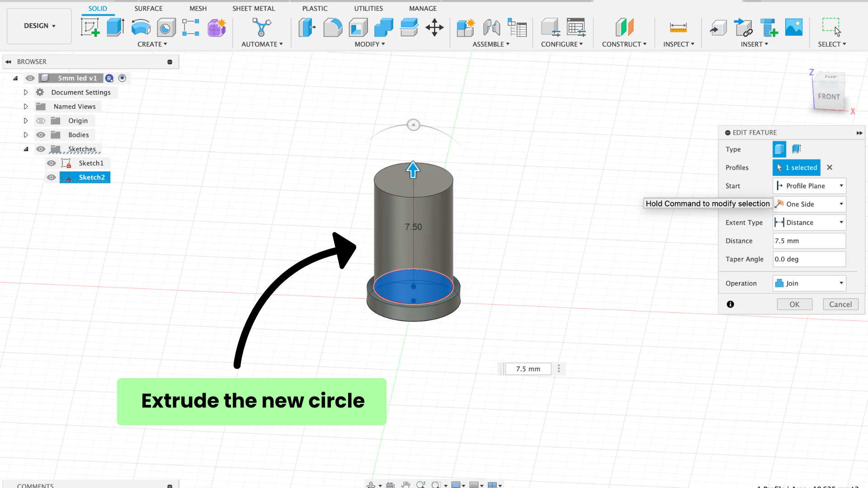Select the Thin Extrude type icon

(x=796, y=149)
